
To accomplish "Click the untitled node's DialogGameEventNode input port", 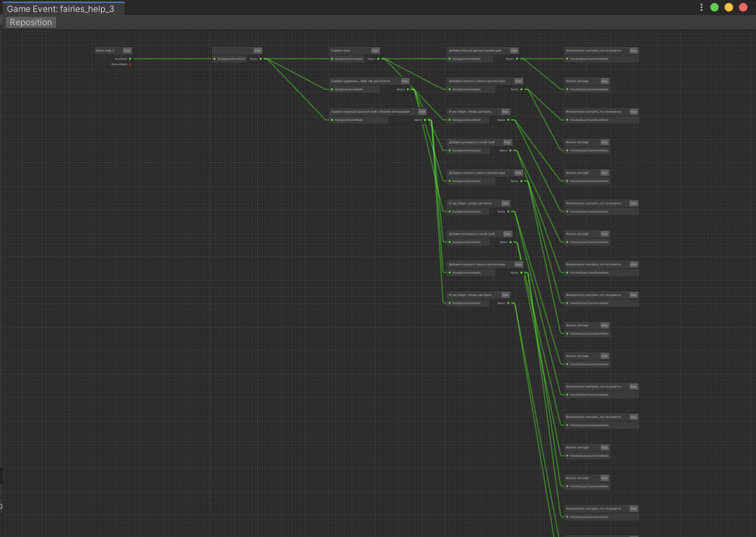I will 214,59.
